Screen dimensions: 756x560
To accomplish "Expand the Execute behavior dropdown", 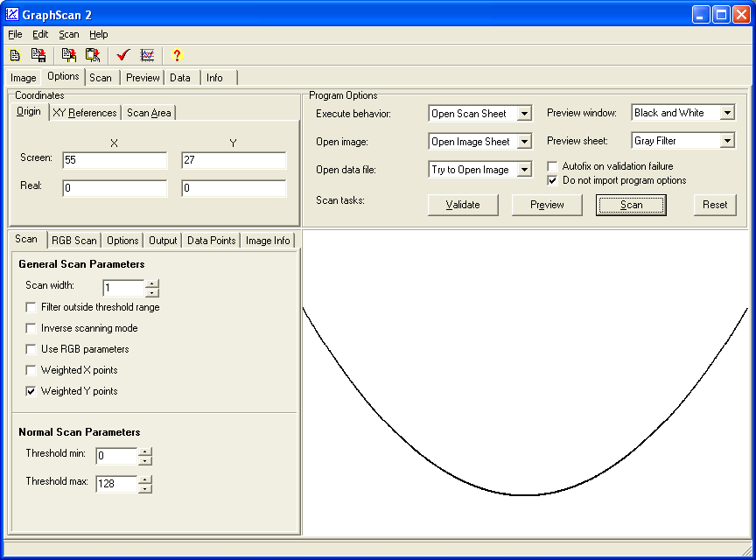I will point(523,114).
